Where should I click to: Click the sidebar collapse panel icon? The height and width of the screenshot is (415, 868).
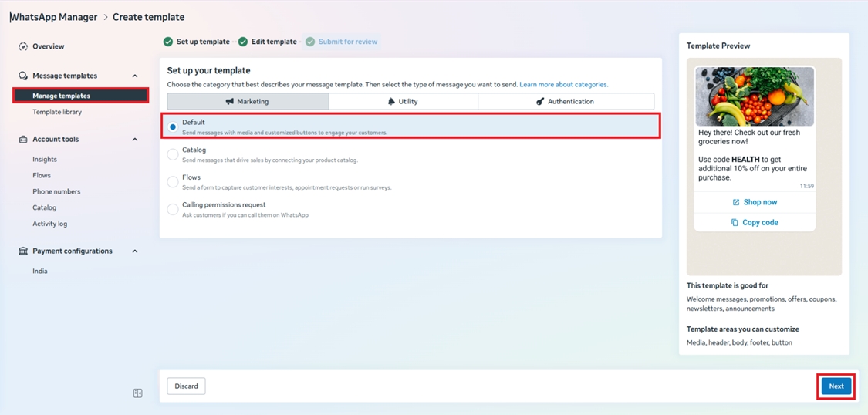(x=137, y=393)
